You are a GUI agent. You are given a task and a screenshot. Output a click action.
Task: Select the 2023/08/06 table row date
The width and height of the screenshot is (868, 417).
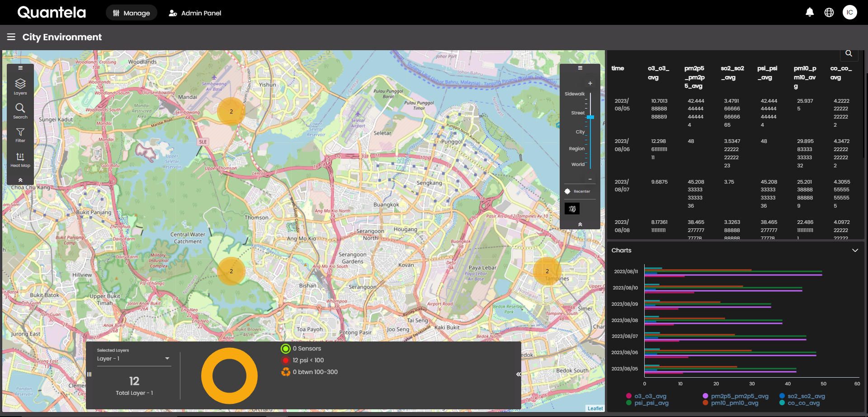[622, 145]
